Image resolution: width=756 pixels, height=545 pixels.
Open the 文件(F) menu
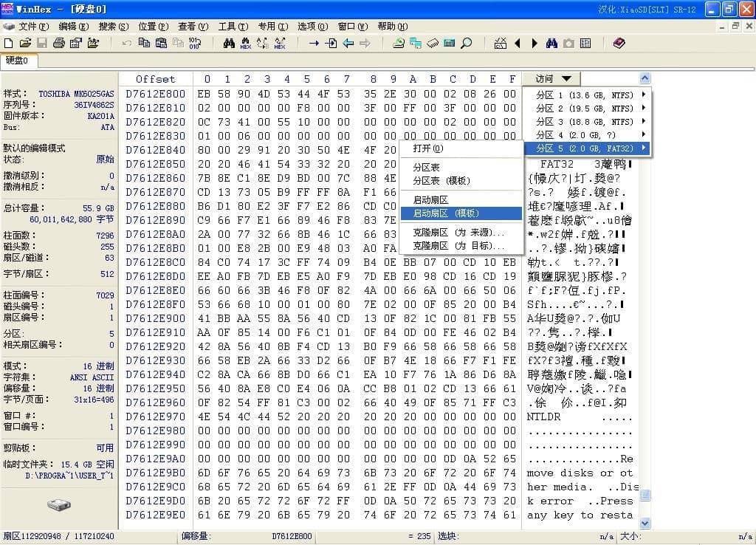34,27
